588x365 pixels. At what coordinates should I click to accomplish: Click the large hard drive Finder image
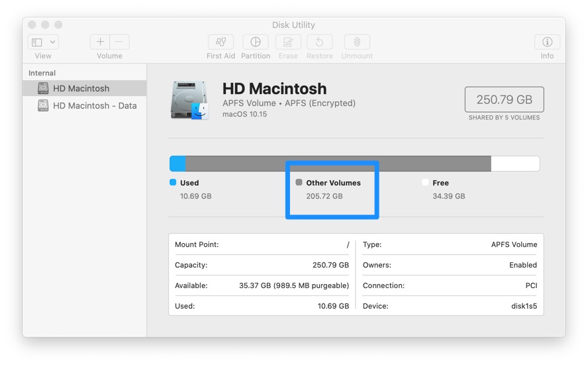[x=190, y=100]
